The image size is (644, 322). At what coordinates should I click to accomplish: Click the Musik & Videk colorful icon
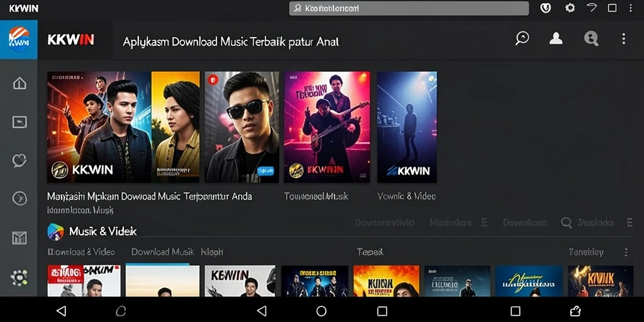click(55, 231)
